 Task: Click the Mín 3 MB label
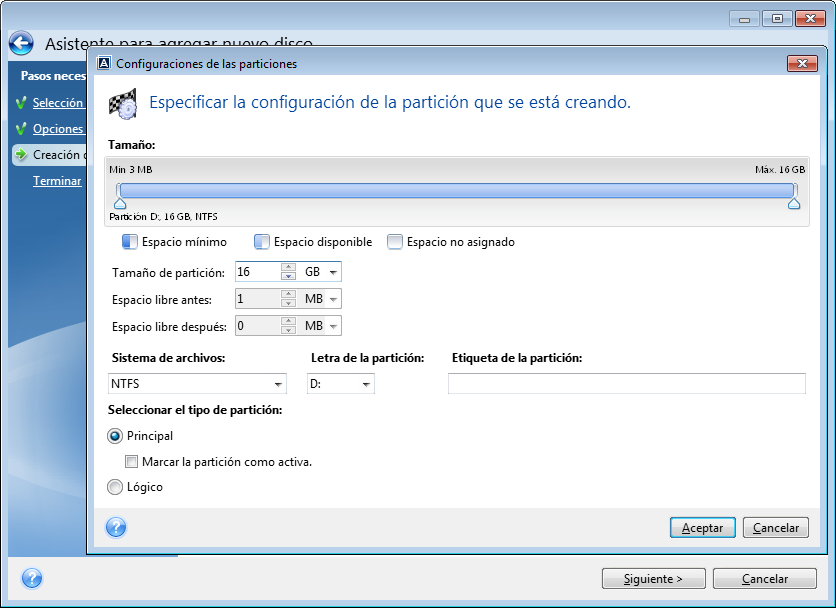(x=131, y=170)
